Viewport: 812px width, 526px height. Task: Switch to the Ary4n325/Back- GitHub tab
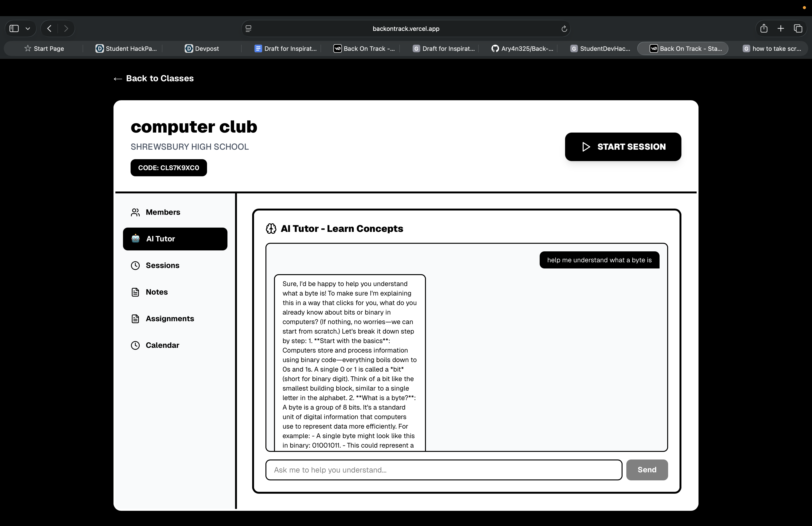point(522,48)
